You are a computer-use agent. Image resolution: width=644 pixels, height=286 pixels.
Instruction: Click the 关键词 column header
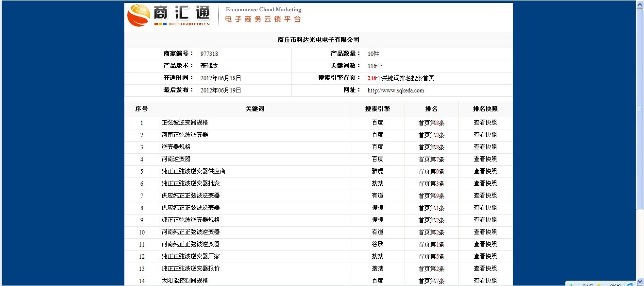255,109
